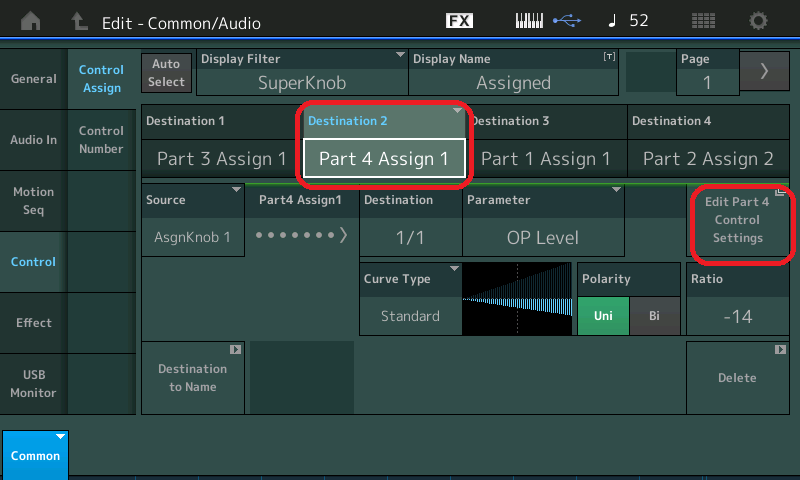Open the Live Set grid icon

click(703, 21)
